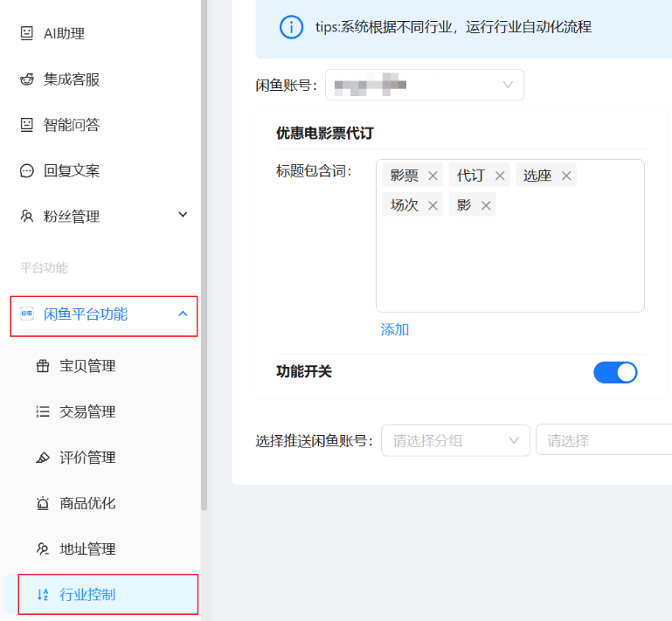672x621 pixels.
Task: Expand the 粉丝管理 chevron
Action: click(183, 215)
